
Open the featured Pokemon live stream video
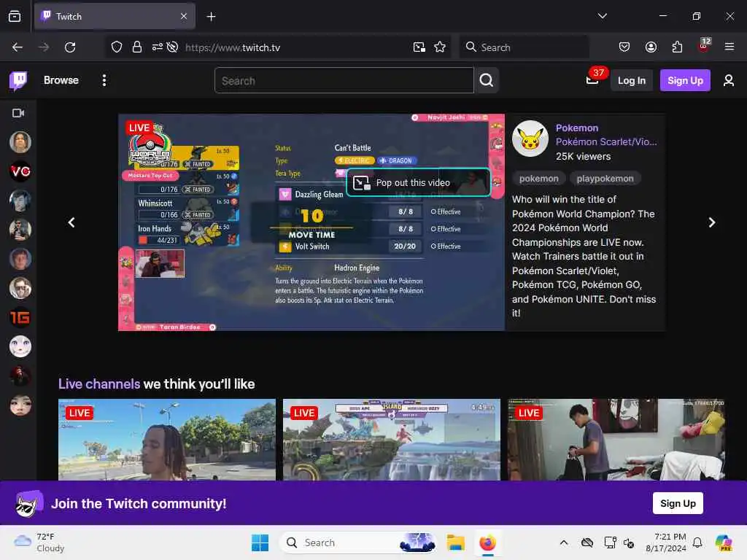pyautogui.click(x=311, y=222)
